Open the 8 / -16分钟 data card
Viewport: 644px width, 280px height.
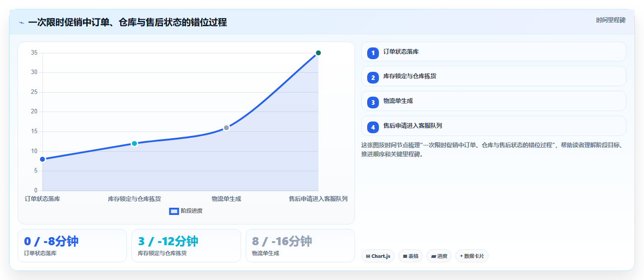click(x=300, y=246)
